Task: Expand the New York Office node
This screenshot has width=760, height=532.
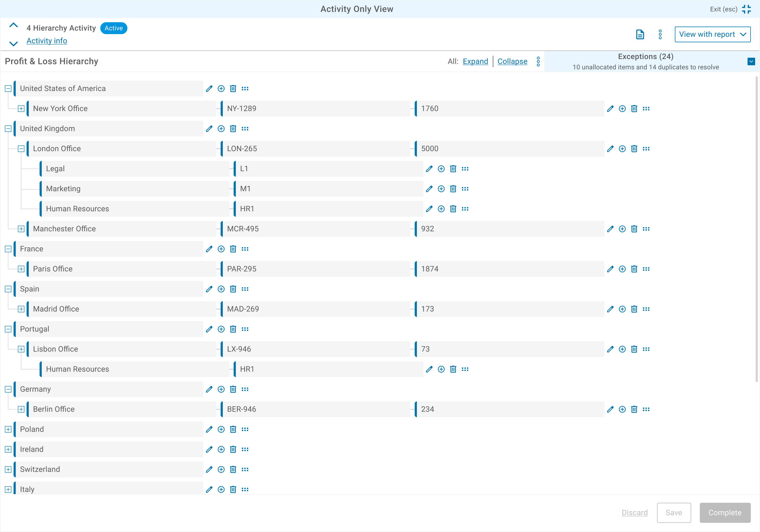Action: [x=21, y=109]
